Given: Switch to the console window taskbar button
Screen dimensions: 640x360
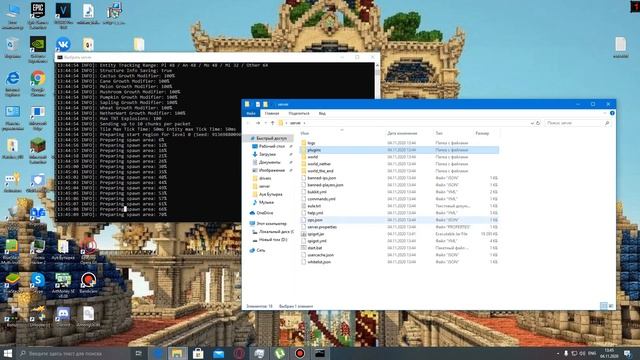Looking at the screenshot, I should (x=320, y=353).
